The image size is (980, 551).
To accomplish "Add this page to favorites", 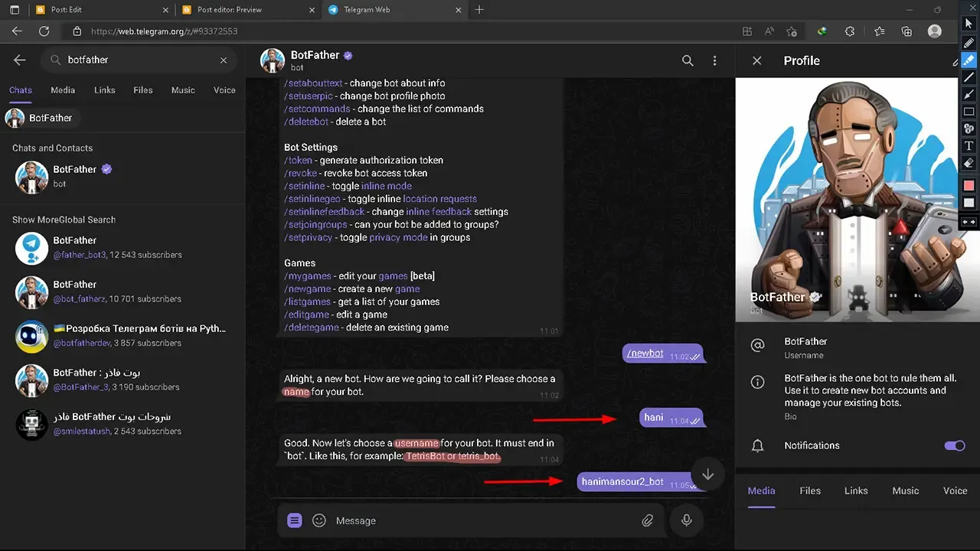I will point(792,31).
